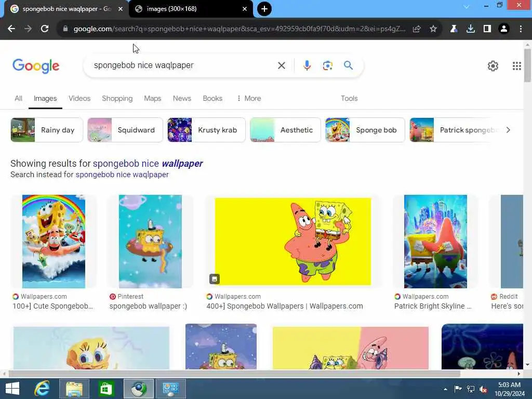Screen dimensions: 532x399
Task: Open the Maps tab
Action: pos(152,98)
